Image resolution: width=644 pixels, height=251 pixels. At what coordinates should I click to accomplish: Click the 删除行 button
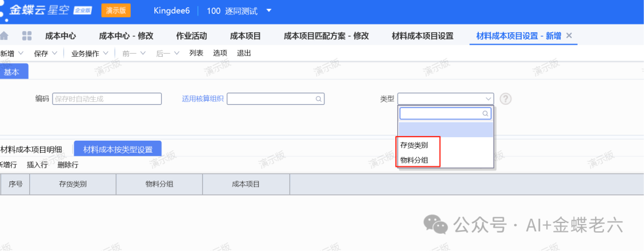pos(68,165)
